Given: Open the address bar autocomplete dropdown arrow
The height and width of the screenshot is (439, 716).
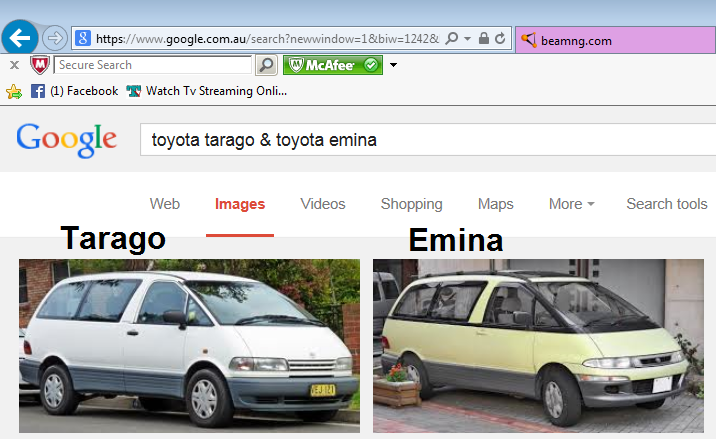Looking at the screenshot, I should 467,39.
